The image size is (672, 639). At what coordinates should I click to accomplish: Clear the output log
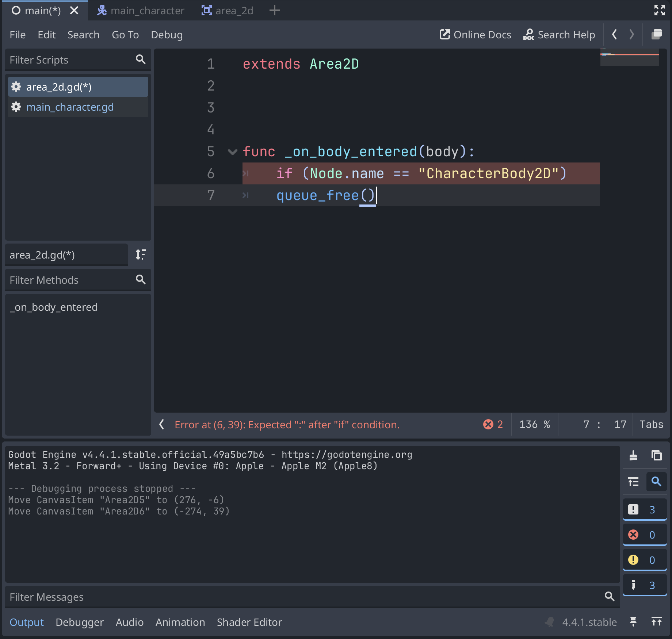click(633, 455)
